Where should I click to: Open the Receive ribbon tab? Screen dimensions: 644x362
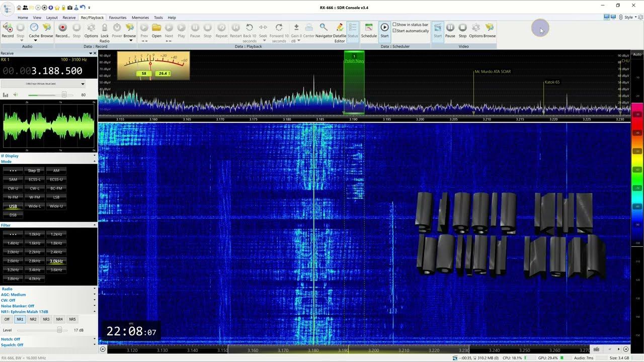click(x=69, y=18)
